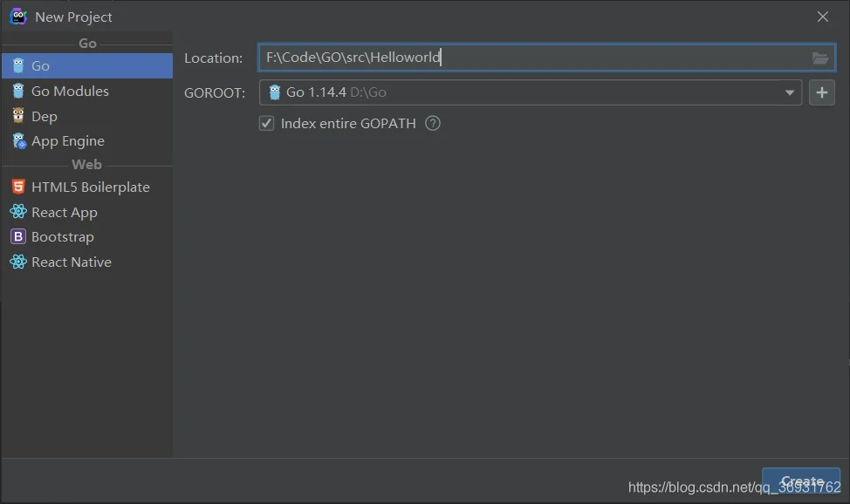
Task: Open the GOROOT dropdown arrow
Action: point(790,92)
